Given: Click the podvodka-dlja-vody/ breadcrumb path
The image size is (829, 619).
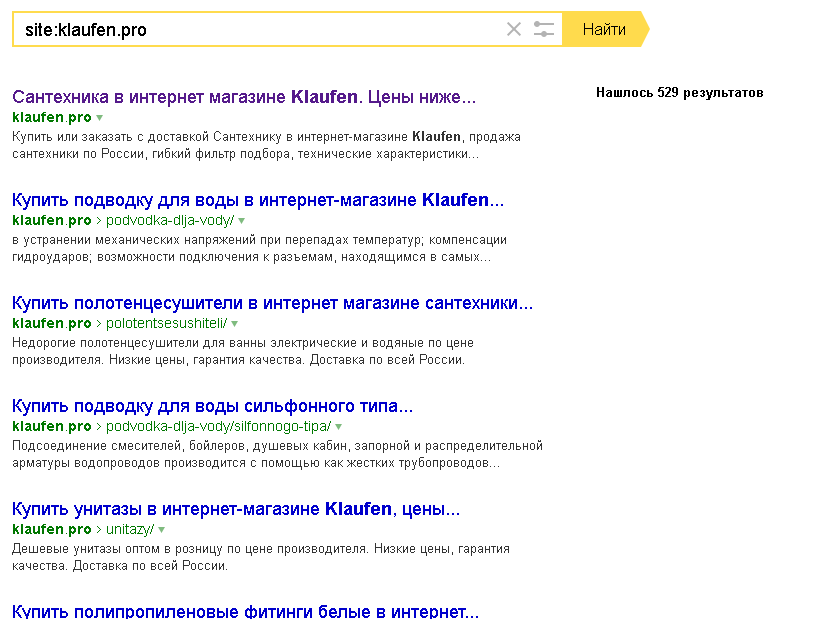Looking at the screenshot, I should 170,221.
